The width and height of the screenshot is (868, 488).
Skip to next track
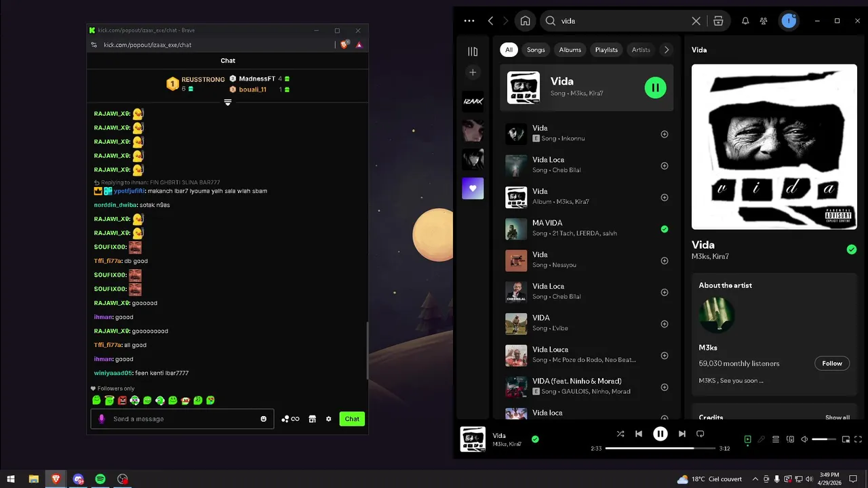[682, 434]
